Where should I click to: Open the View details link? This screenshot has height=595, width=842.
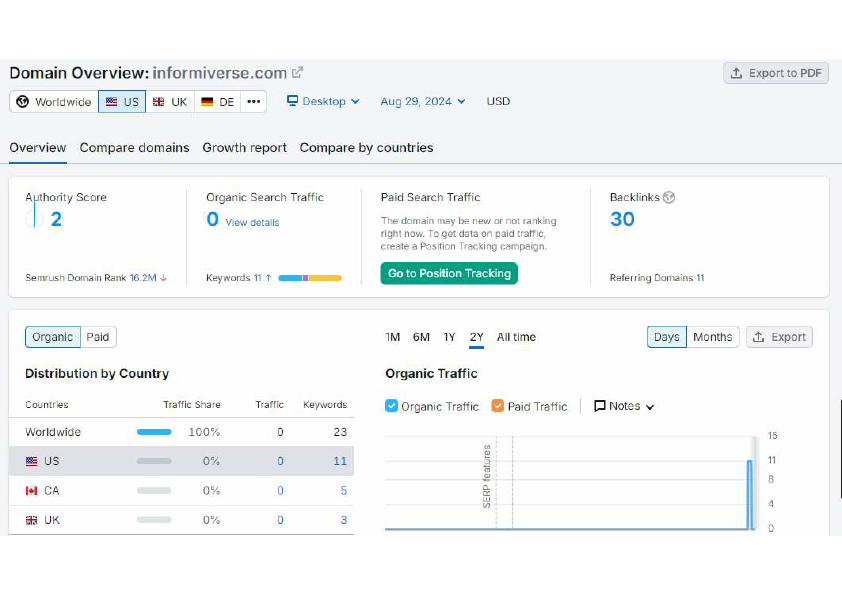click(x=252, y=222)
